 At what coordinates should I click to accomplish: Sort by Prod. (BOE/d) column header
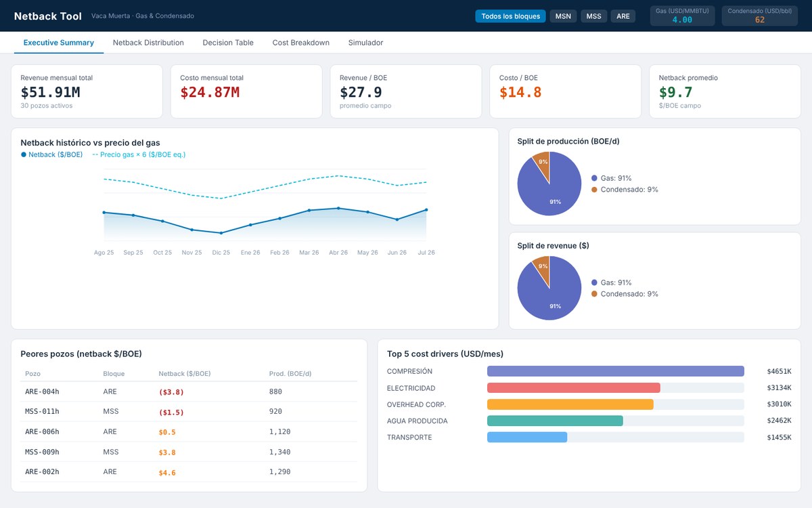(x=290, y=374)
